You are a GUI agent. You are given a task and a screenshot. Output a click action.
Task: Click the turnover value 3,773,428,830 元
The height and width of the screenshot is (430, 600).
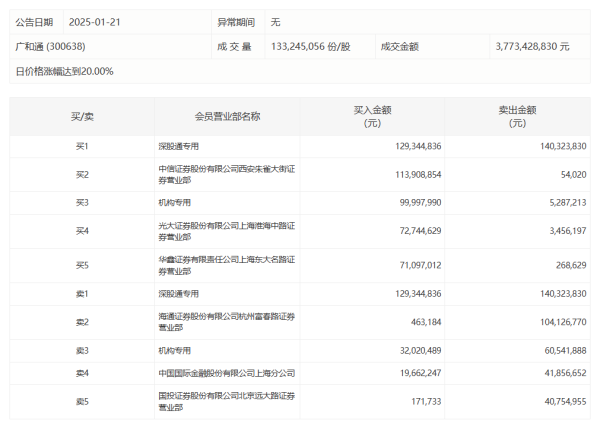pyautogui.click(x=532, y=47)
